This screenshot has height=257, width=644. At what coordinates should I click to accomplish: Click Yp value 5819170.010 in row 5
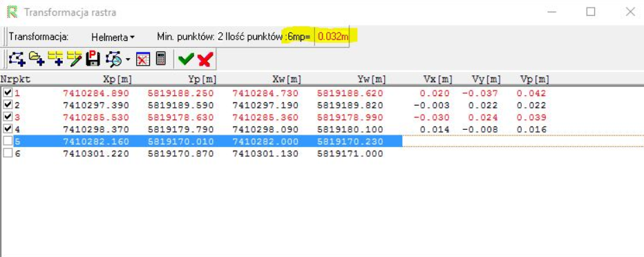(181, 142)
